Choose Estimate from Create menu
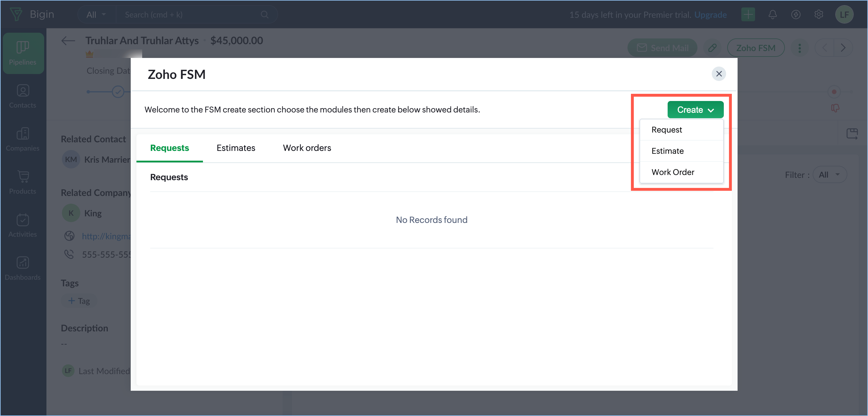 [x=681, y=151]
